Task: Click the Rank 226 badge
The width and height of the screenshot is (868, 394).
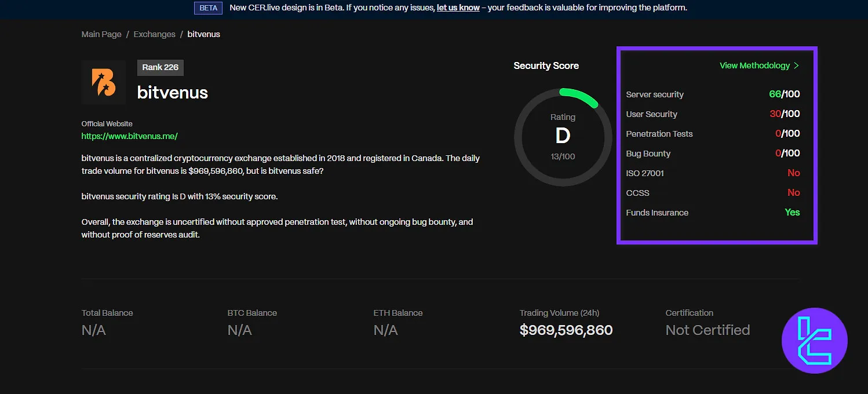Action: [x=161, y=67]
